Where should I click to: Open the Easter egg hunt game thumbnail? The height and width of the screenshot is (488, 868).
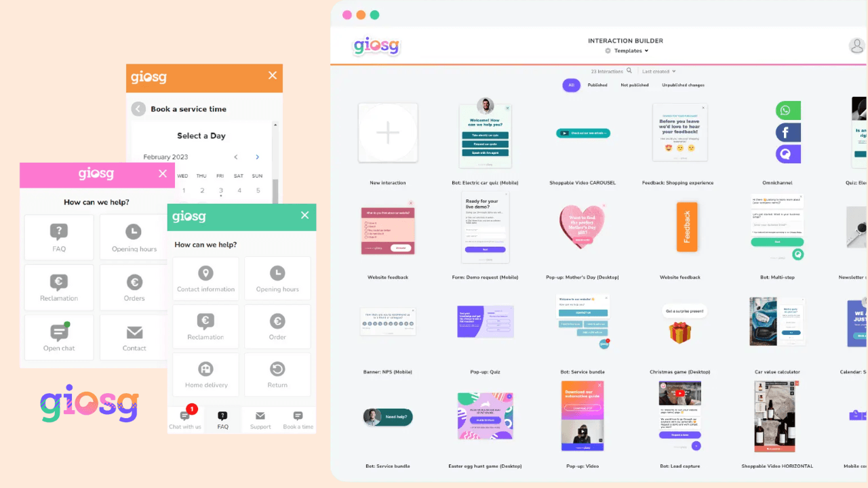point(485,416)
